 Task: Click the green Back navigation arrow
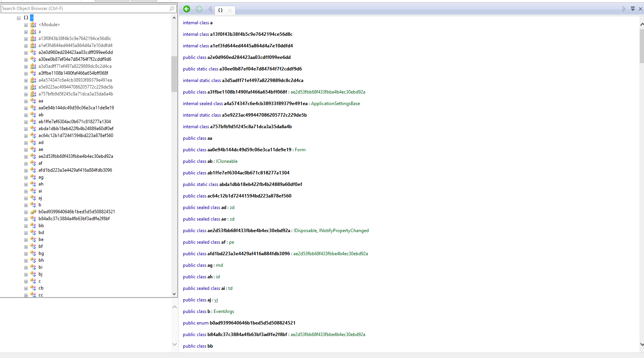coord(187,9)
